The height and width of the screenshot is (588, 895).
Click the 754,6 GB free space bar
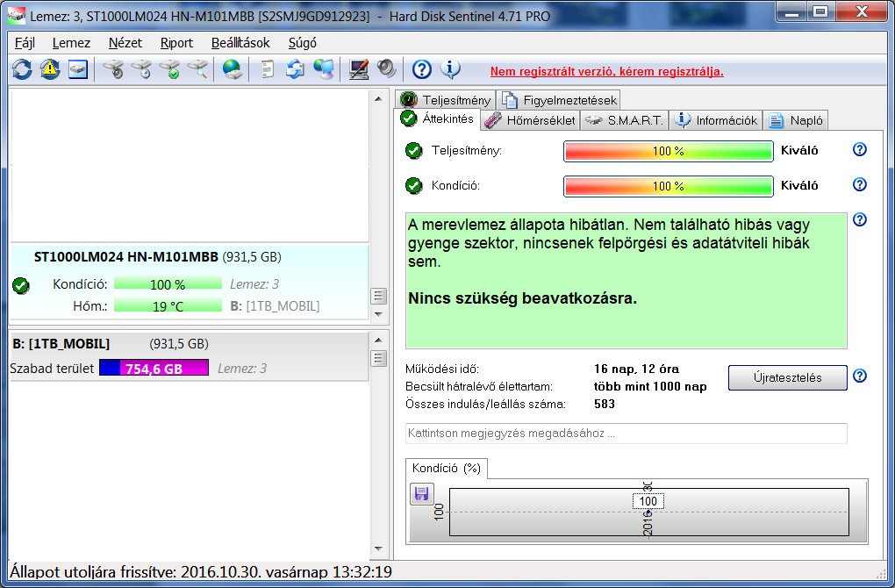click(154, 368)
